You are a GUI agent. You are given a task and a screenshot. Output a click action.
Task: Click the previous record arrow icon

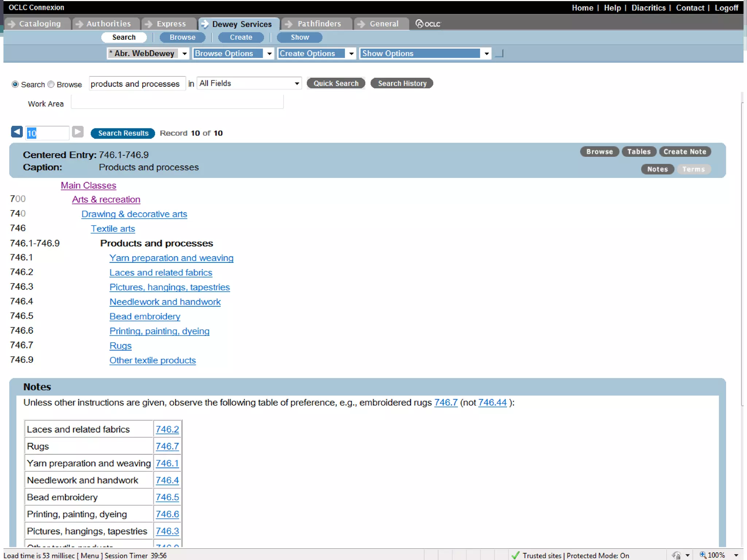coord(17,132)
